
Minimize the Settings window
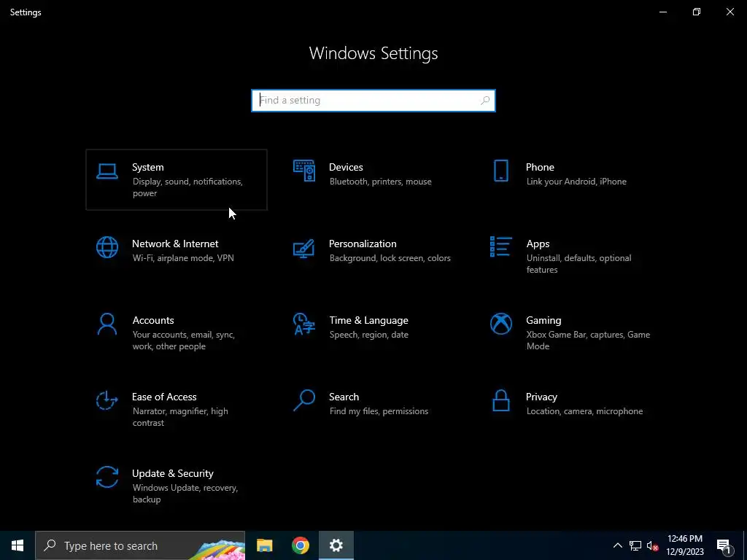pyautogui.click(x=662, y=12)
